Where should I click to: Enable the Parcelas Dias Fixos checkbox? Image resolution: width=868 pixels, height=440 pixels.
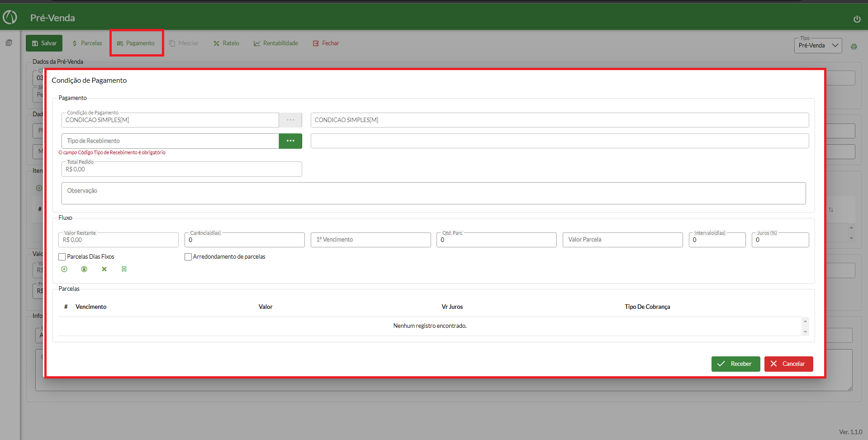[62, 257]
